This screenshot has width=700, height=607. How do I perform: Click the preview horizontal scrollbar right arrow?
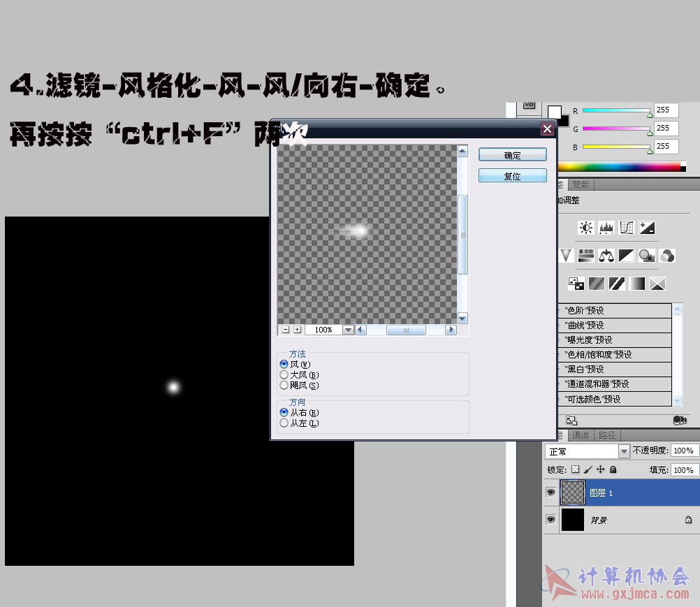click(x=451, y=330)
